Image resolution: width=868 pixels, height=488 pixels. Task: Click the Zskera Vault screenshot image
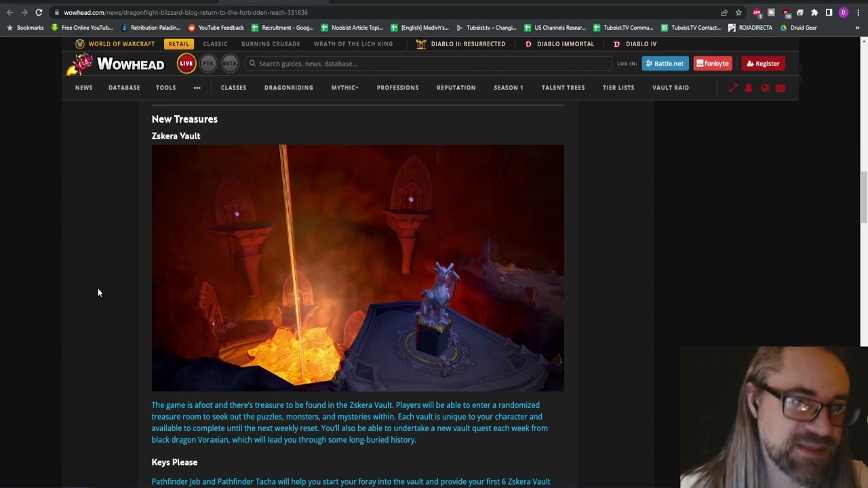pos(357,268)
